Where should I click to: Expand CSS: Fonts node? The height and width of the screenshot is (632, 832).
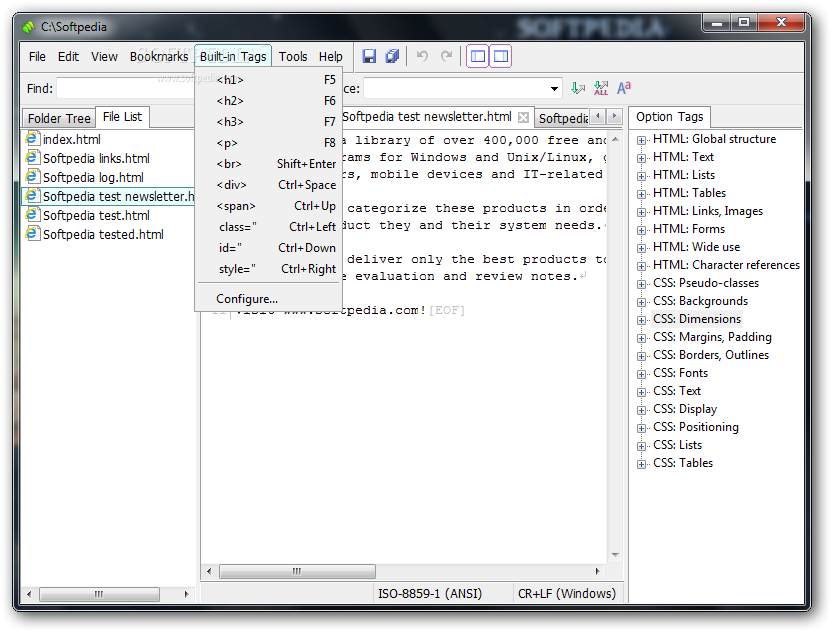[642, 374]
